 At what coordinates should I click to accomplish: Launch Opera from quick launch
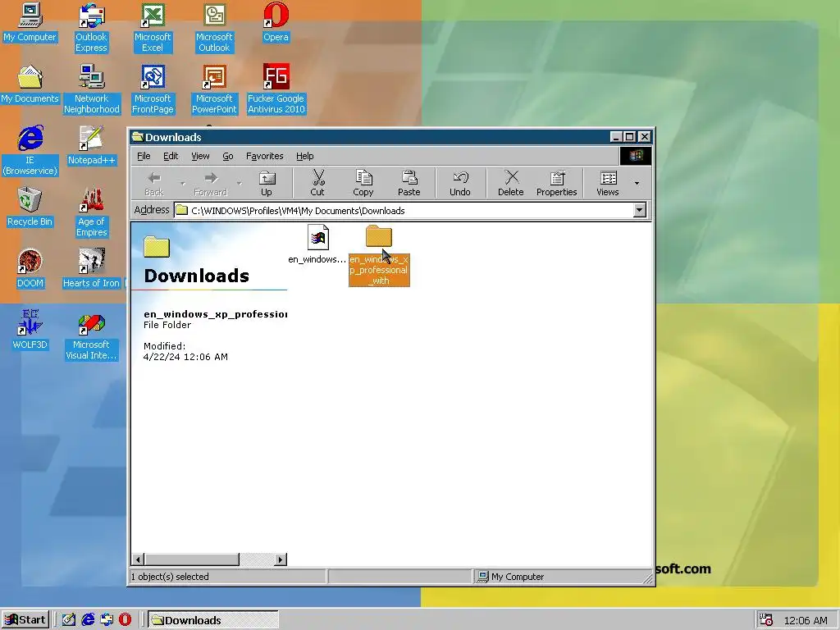(x=125, y=620)
